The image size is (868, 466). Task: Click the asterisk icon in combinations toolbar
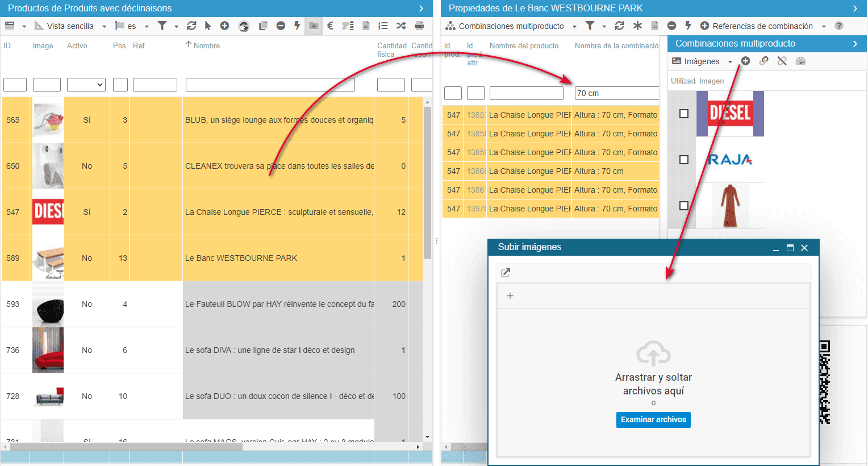coord(637,26)
